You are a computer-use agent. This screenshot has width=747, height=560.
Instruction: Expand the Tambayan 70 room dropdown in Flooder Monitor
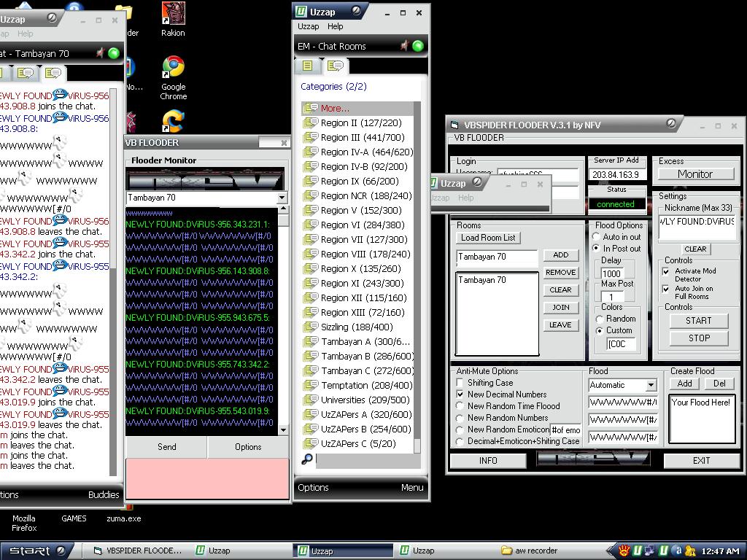[282, 198]
